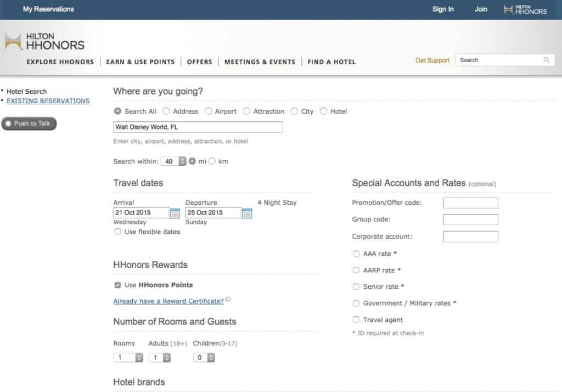Open the Children dropdown
This screenshot has width=562, height=392.
click(x=204, y=357)
